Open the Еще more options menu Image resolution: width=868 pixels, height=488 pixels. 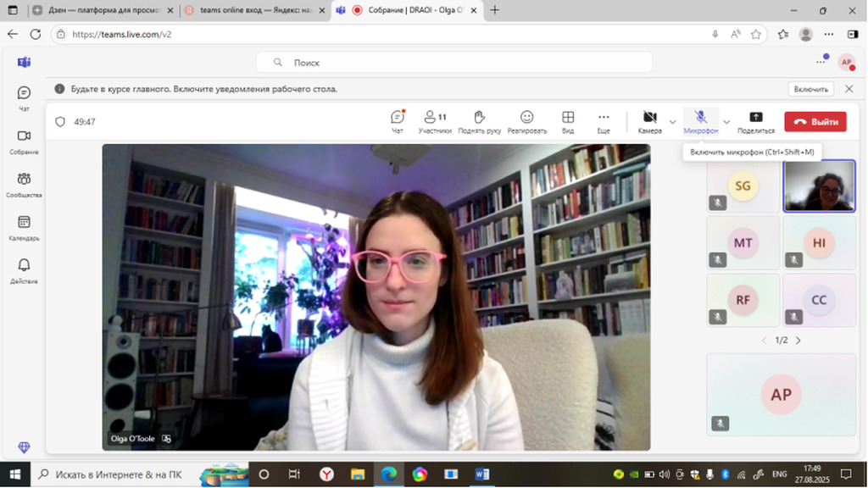(604, 121)
